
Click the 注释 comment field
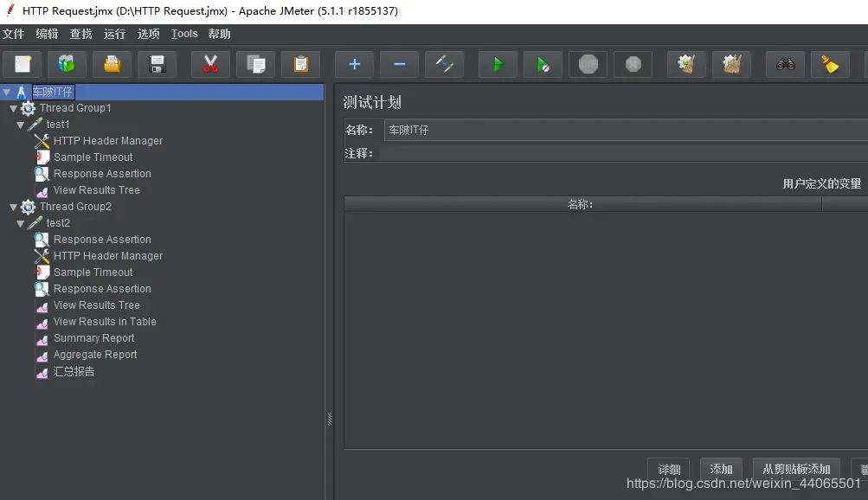pos(623,153)
